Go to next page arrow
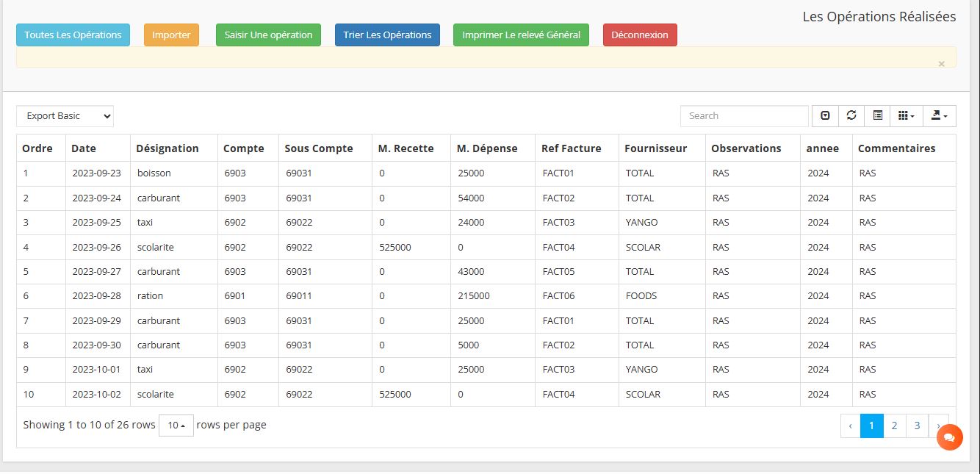The height and width of the screenshot is (474, 980). (938, 425)
